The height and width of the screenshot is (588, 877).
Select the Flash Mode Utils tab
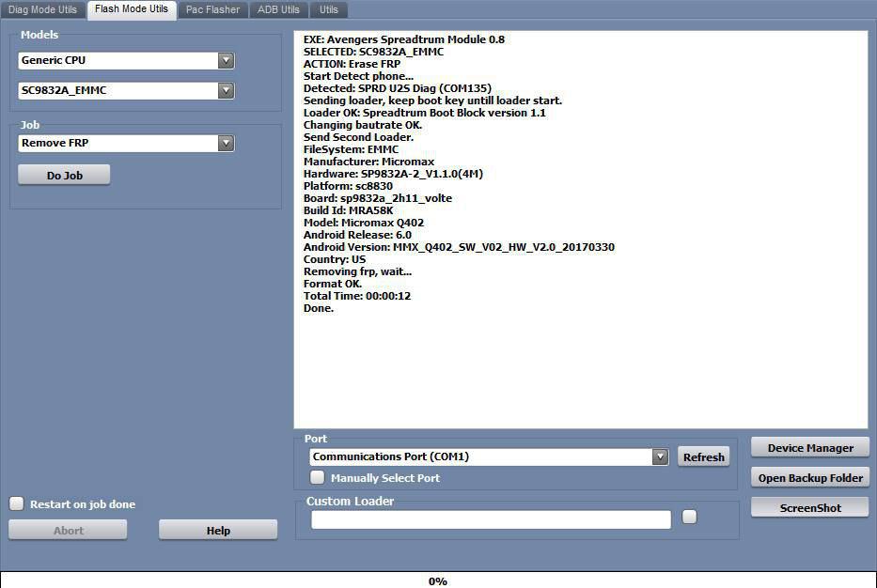132,9
